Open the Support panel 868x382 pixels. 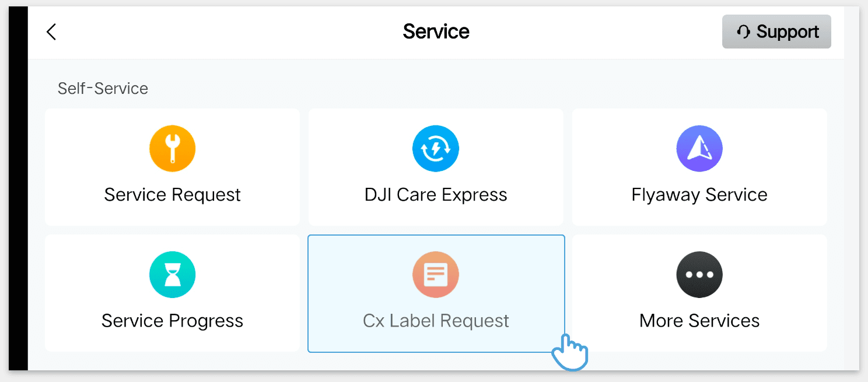pos(776,31)
